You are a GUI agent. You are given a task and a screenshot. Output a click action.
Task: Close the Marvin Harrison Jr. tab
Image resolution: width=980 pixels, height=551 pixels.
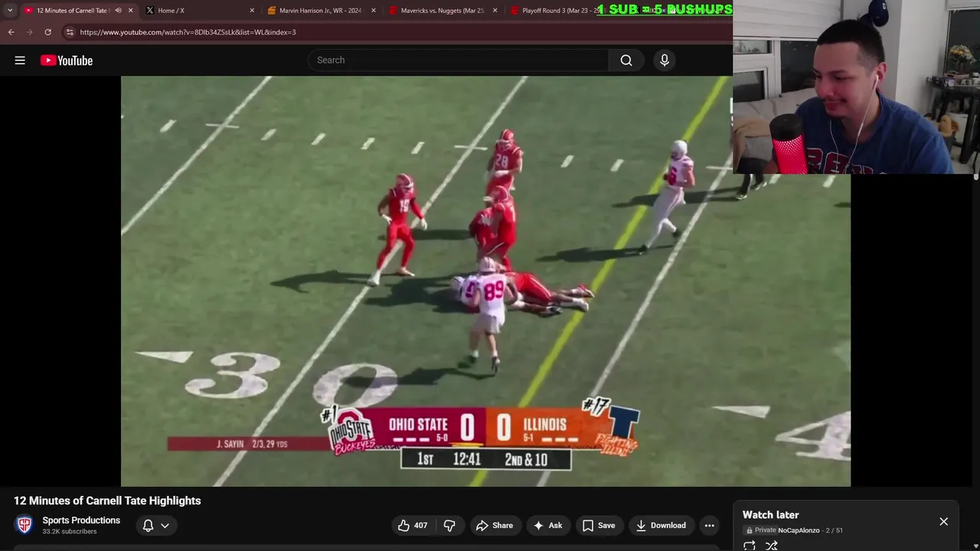[x=374, y=11]
